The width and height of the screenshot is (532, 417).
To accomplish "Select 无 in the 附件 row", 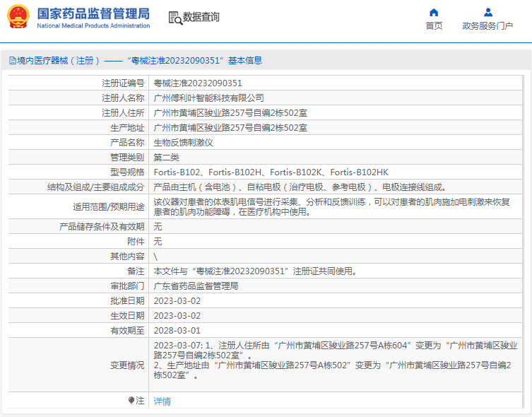I will coord(158,242).
